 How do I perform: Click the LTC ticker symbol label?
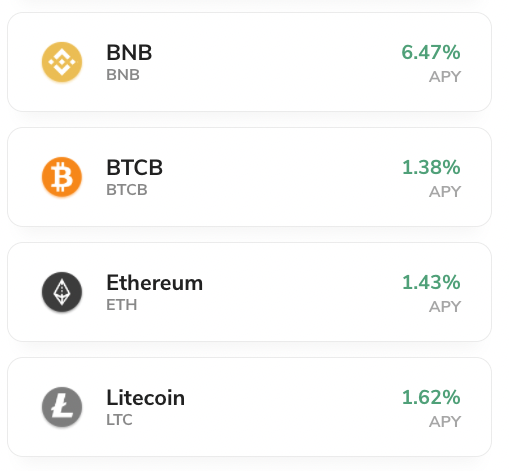tap(119, 420)
